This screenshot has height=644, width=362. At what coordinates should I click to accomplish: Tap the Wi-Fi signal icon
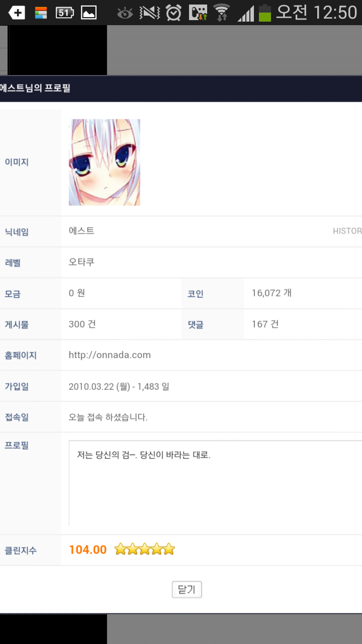coord(221,13)
